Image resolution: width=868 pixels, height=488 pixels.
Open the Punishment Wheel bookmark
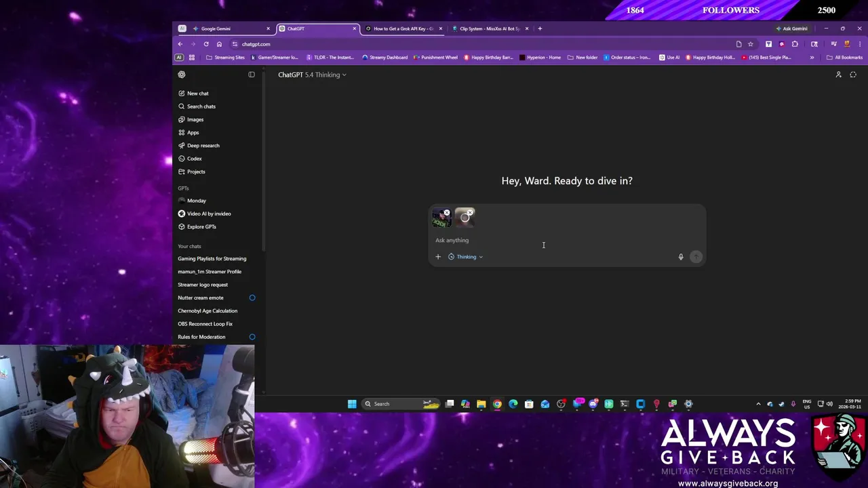point(435,58)
